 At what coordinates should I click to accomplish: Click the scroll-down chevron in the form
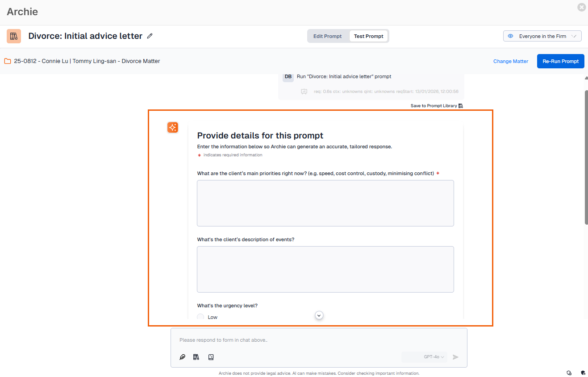point(319,315)
